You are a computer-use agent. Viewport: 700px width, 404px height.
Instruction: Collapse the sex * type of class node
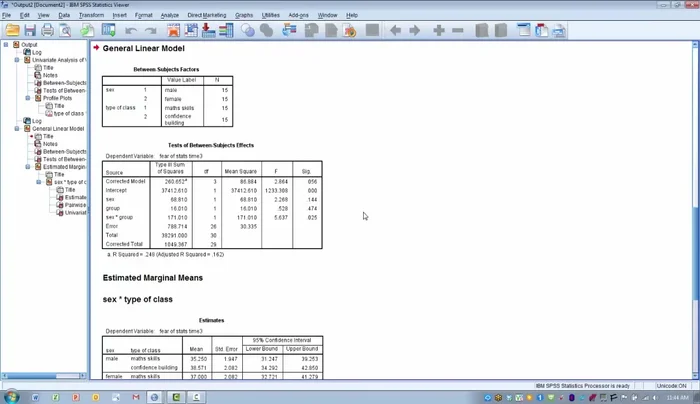(x=39, y=182)
